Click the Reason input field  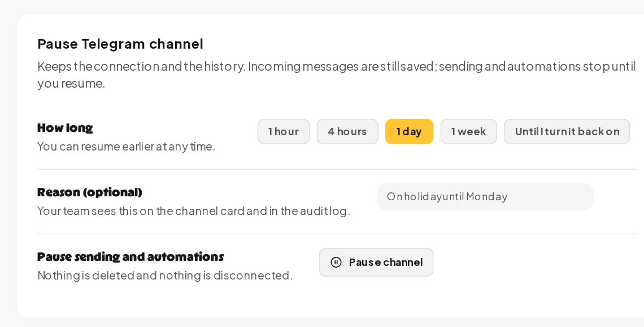point(485,197)
